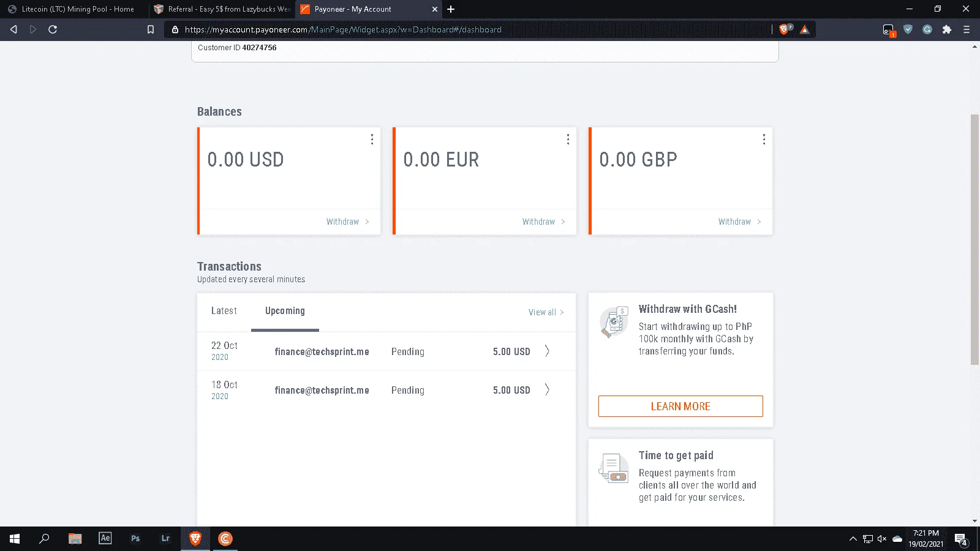Click Pending status in the 22 Oct row
Viewport: 980px width, 551px height.
tap(408, 352)
